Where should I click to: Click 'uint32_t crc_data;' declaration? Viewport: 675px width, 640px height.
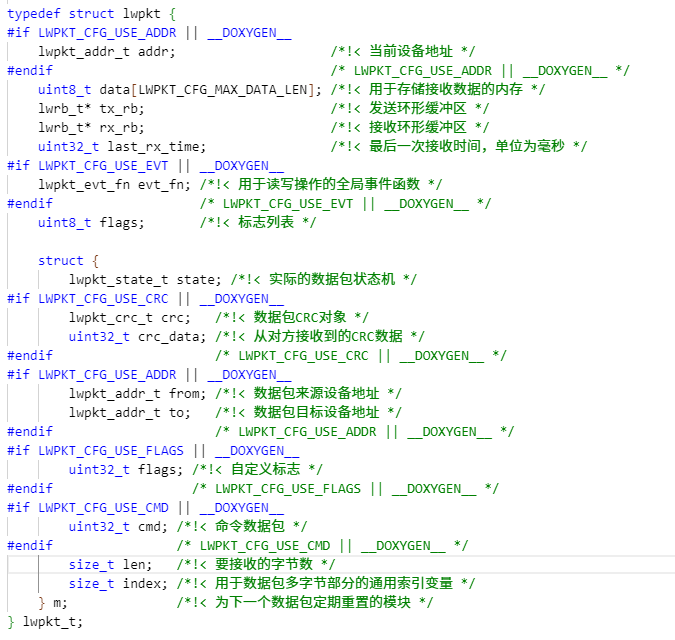pyautogui.click(x=137, y=337)
